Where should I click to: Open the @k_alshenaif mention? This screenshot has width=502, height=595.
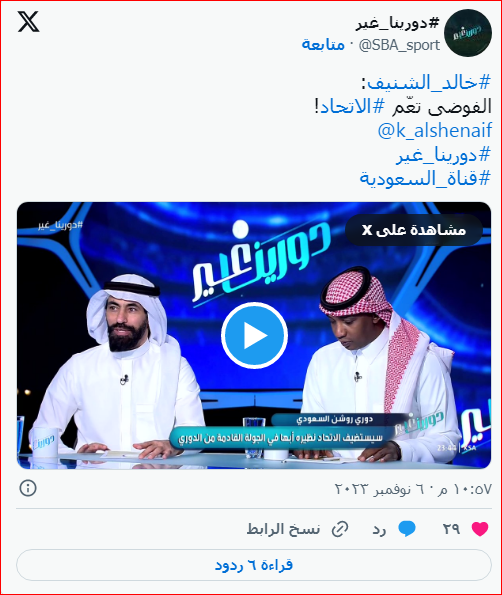435,131
